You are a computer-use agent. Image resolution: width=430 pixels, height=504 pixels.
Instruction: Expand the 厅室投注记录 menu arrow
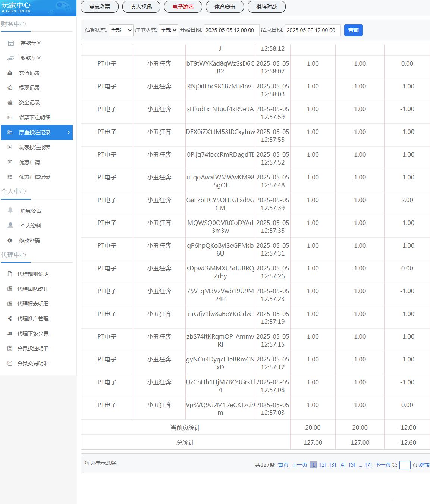(x=69, y=132)
